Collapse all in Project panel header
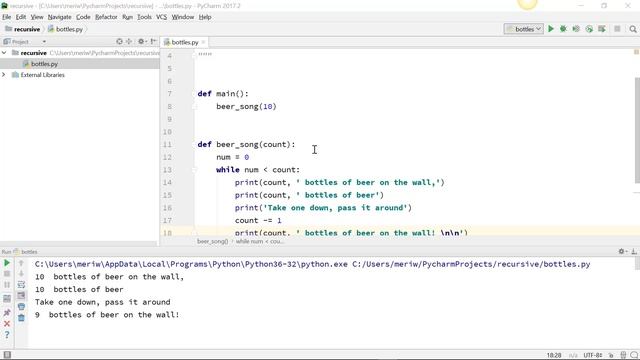This screenshot has height=360, width=640. pyautogui.click(x=129, y=42)
